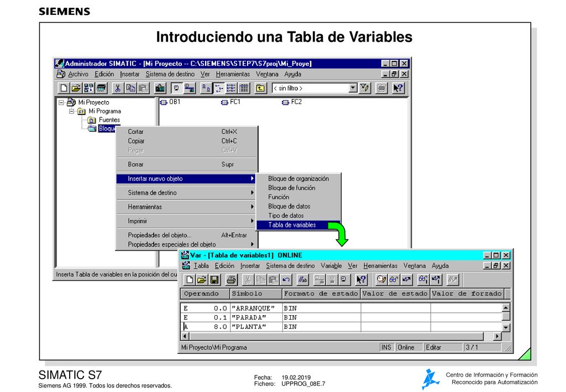Click New icon in the Var window toolbar
Screen dimensions: 566x392
click(190, 279)
